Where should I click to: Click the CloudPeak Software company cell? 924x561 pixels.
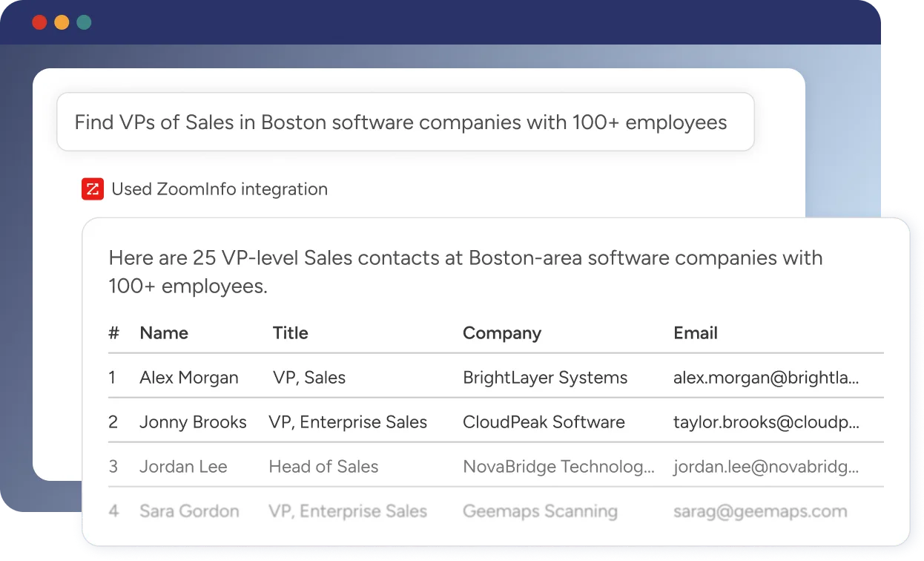[544, 422]
